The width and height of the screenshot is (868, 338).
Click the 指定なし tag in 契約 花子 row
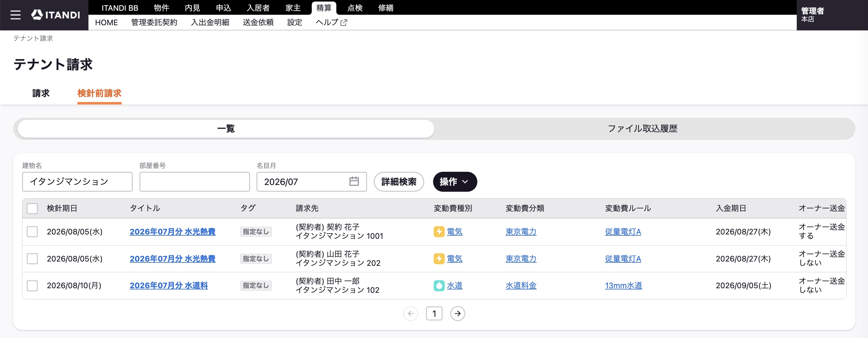coord(256,231)
